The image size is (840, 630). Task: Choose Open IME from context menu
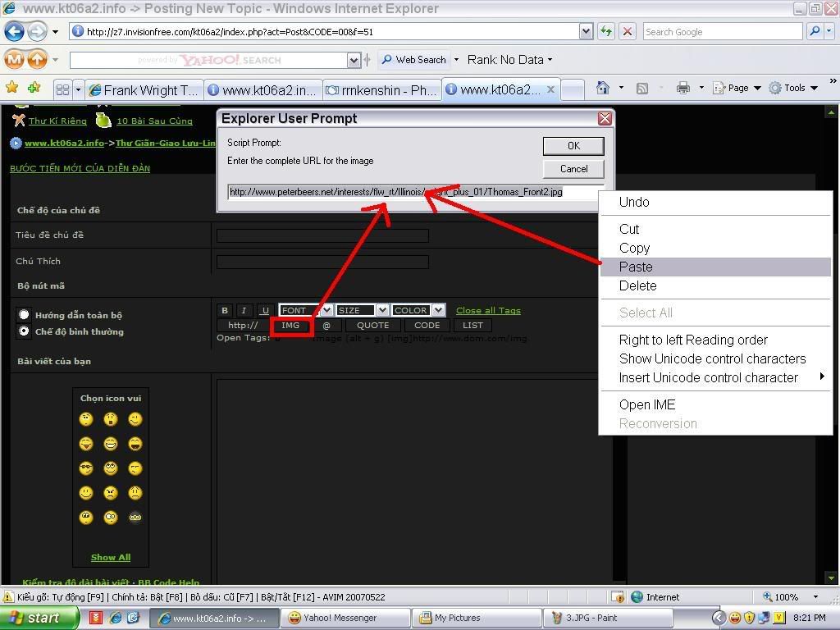coord(715,404)
